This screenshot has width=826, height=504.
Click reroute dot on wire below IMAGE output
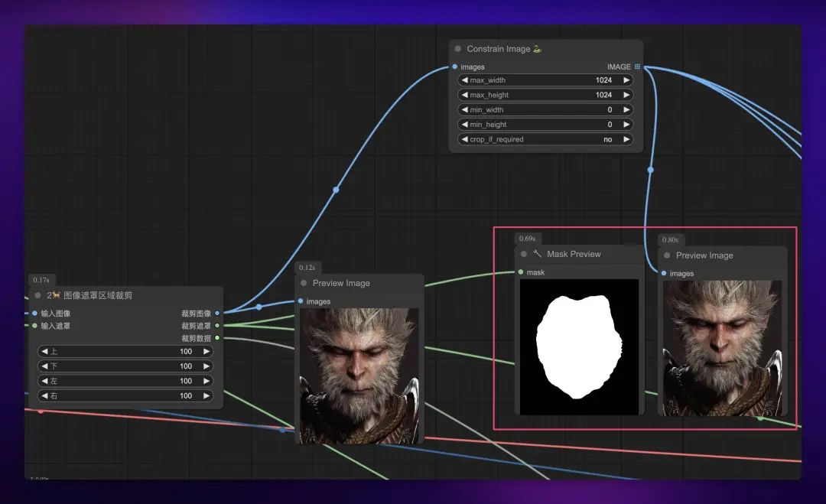point(651,170)
